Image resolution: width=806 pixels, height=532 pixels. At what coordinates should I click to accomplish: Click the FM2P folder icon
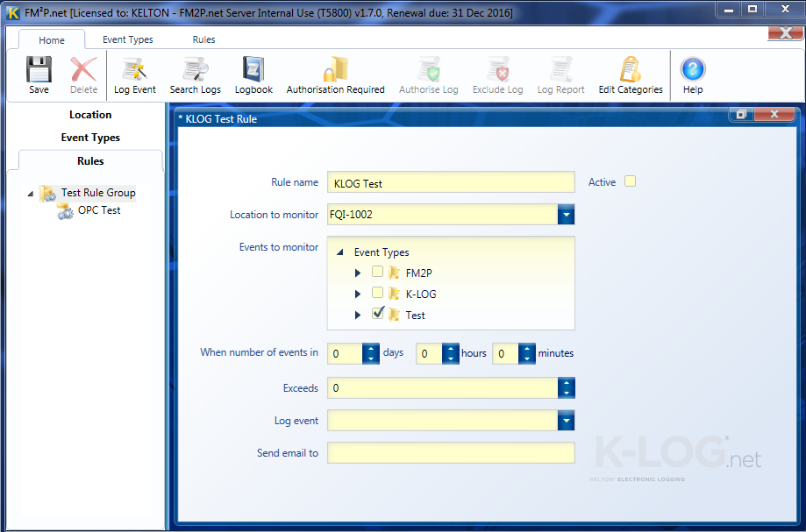pyautogui.click(x=395, y=273)
